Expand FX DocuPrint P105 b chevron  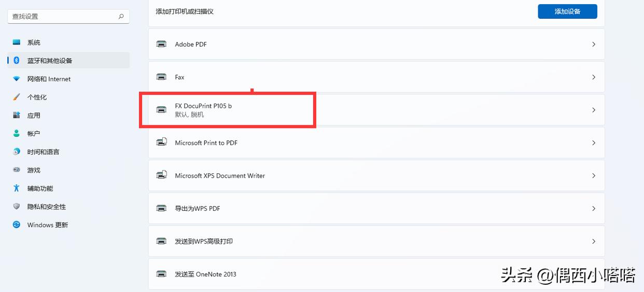click(x=594, y=110)
